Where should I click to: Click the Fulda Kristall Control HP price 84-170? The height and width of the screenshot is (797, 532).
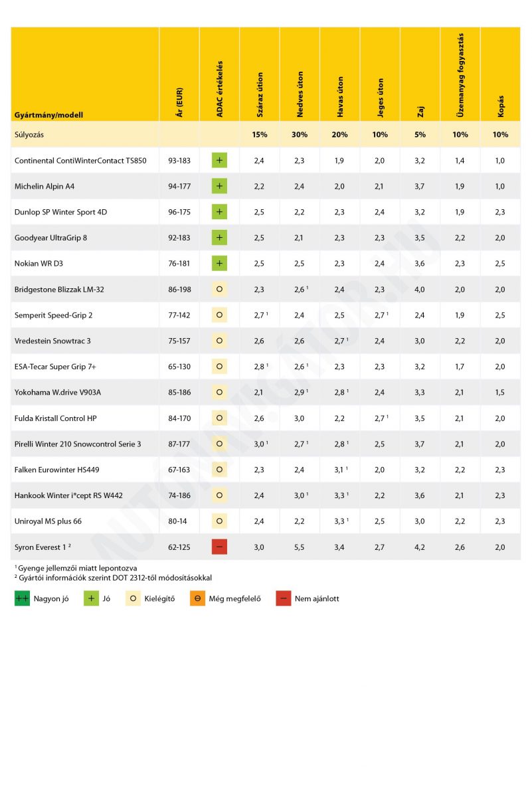click(x=179, y=418)
